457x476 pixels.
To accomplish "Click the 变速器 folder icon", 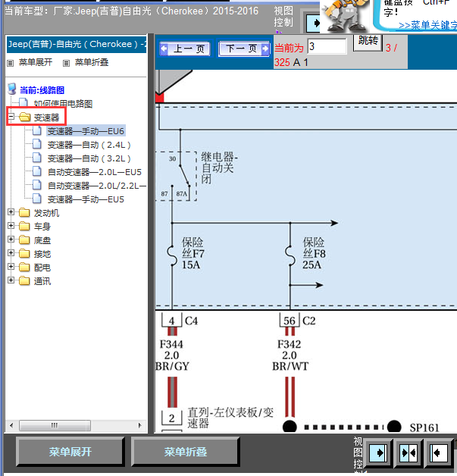I will click(x=24, y=117).
